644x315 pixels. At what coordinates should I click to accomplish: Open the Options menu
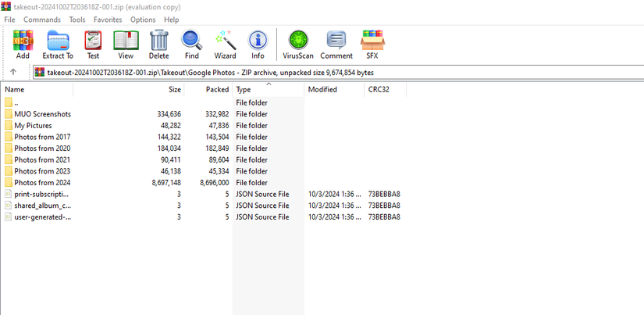pyautogui.click(x=143, y=20)
